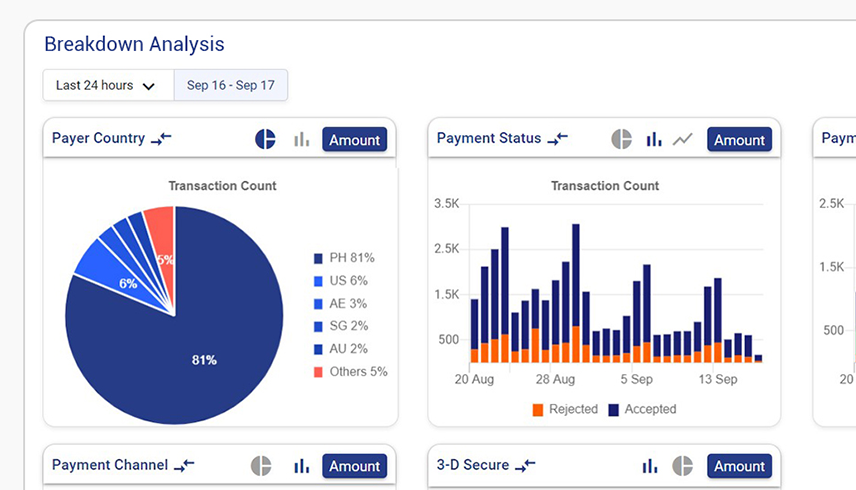Toggle Amount in Payment Channel card
This screenshot has width=856, height=490.
355,466
